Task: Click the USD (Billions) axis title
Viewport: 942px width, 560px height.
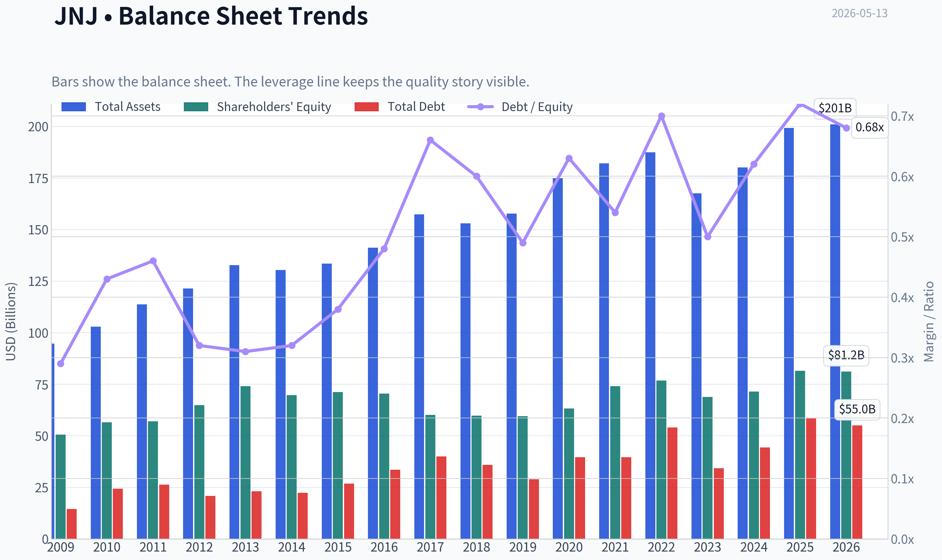Action: [11, 322]
